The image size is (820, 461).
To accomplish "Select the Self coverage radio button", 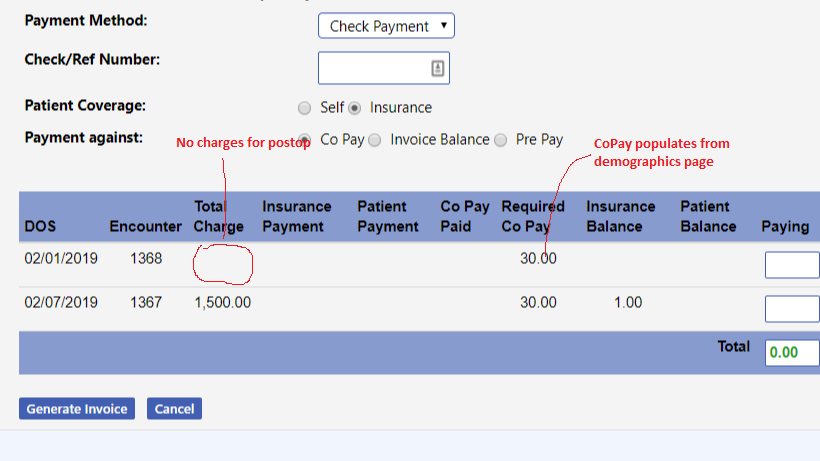I will tap(304, 108).
